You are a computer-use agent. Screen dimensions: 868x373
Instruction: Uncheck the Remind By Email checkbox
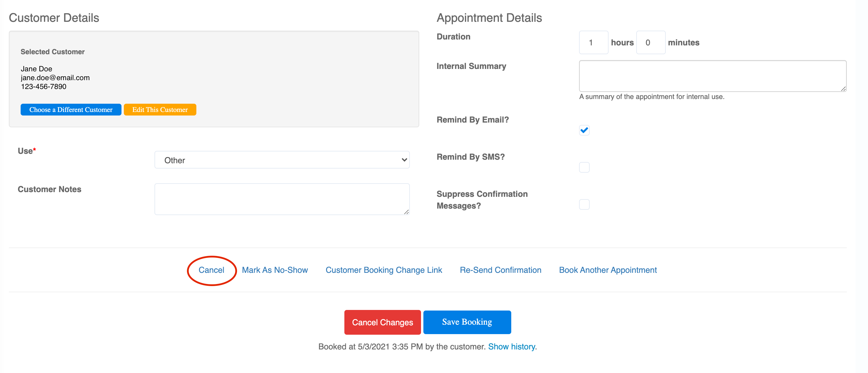click(x=584, y=130)
